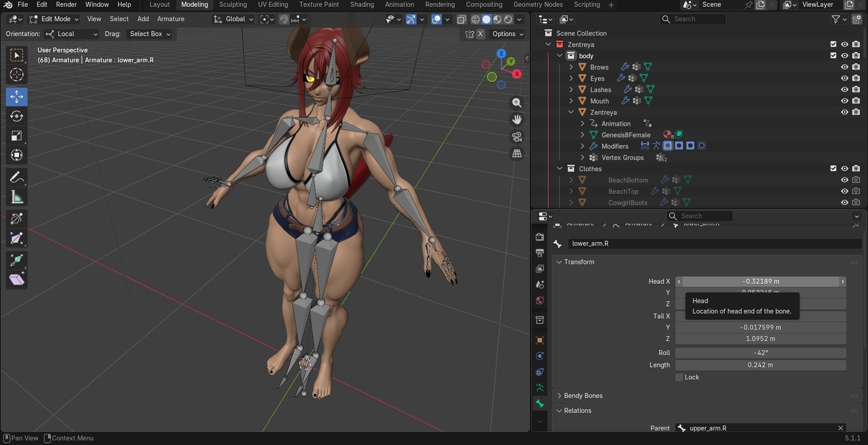Open View Layer properties tab
The height and width of the screenshot is (445, 868).
point(540,269)
